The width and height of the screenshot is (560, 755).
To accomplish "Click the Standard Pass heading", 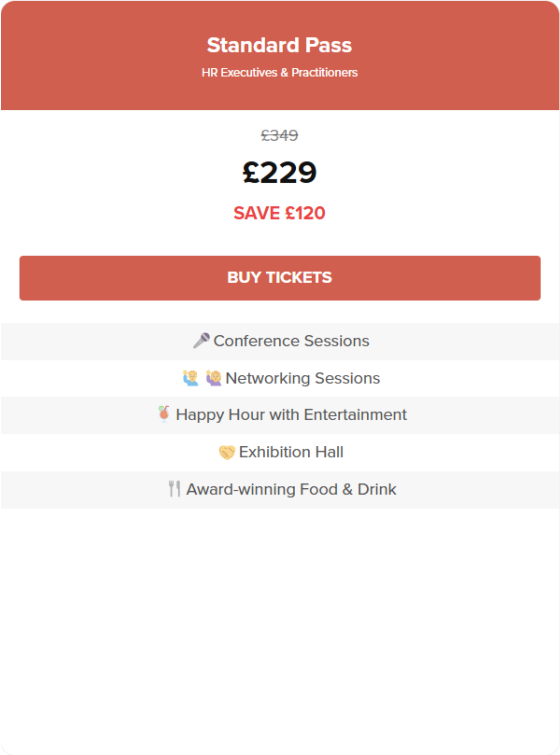I will [x=280, y=45].
